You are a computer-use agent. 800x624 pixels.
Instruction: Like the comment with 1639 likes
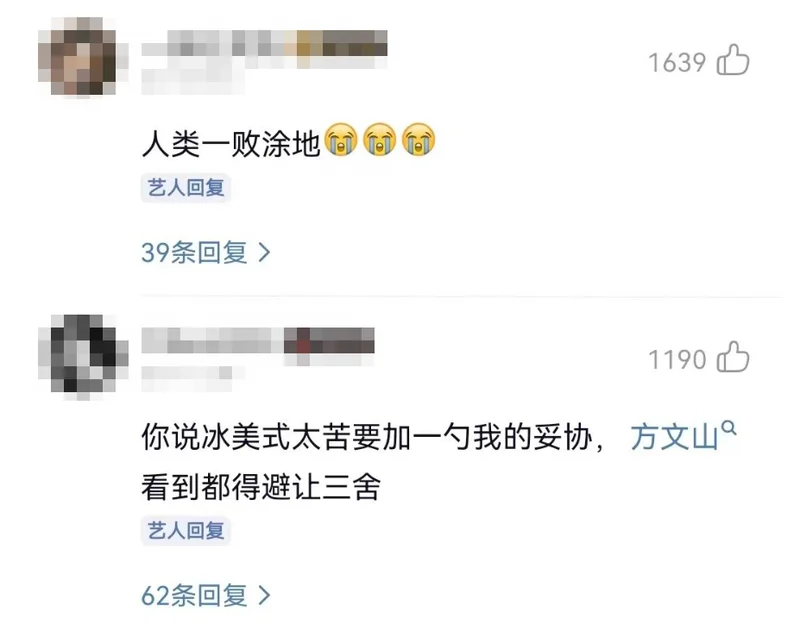tap(733, 60)
